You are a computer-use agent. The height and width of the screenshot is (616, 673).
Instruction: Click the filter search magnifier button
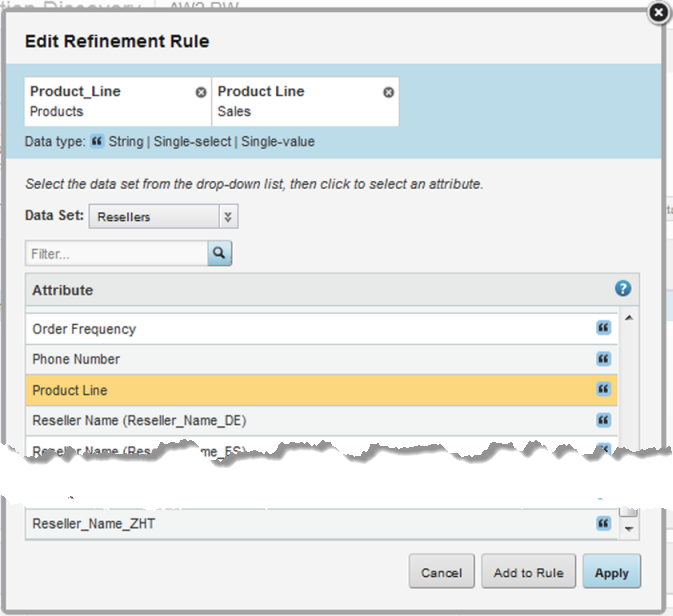coord(220,253)
